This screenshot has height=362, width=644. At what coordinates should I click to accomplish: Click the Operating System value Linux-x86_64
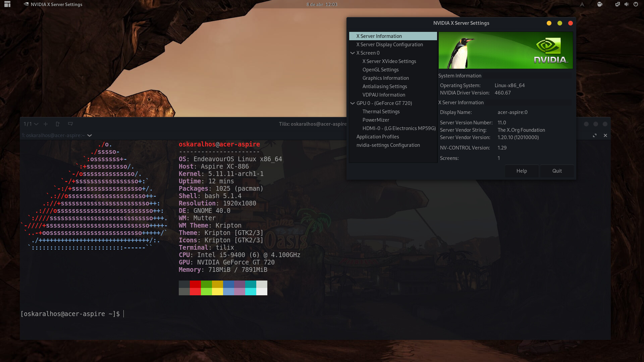pos(509,85)
